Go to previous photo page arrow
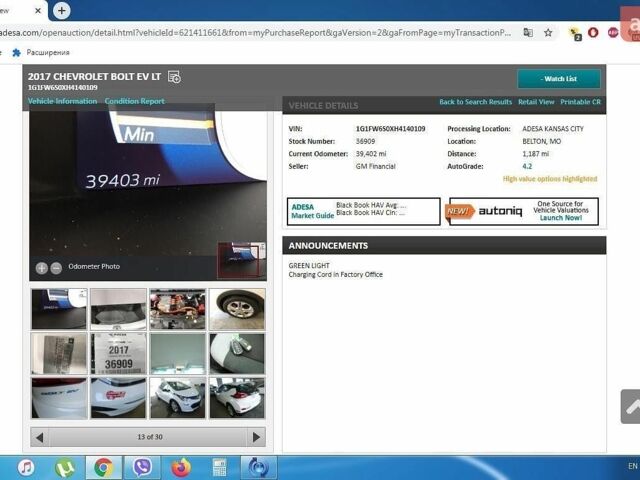This screenshot has width=640, height=480. point(40,438)
